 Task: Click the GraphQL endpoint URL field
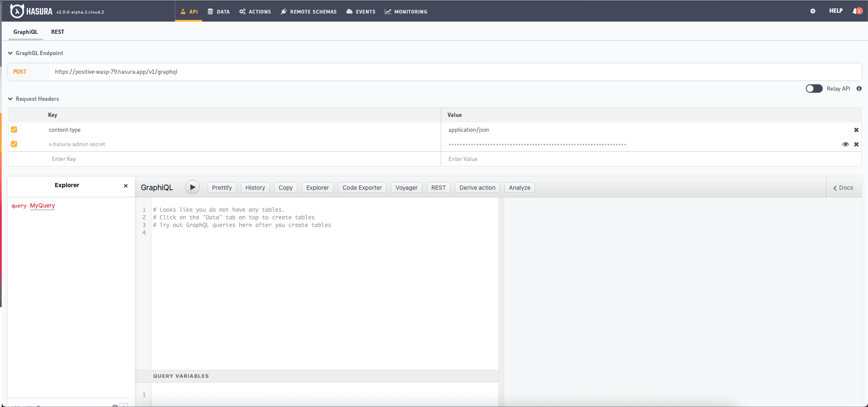(455, 72)
